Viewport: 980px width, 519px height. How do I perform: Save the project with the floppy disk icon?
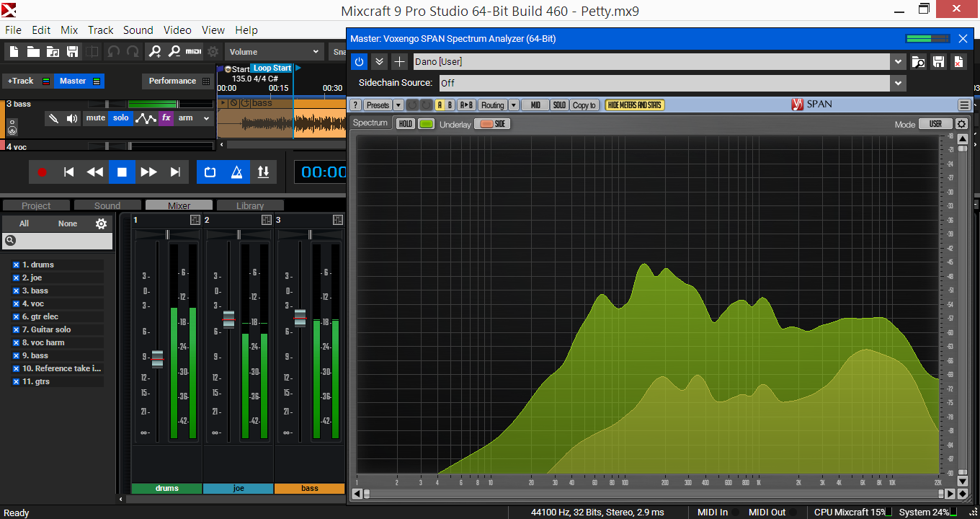coord(72,52)
